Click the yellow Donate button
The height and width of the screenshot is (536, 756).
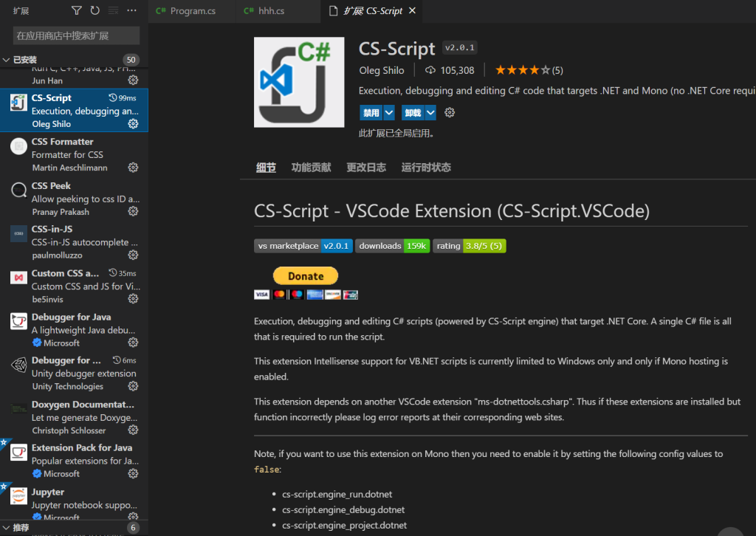click(306, 275)
